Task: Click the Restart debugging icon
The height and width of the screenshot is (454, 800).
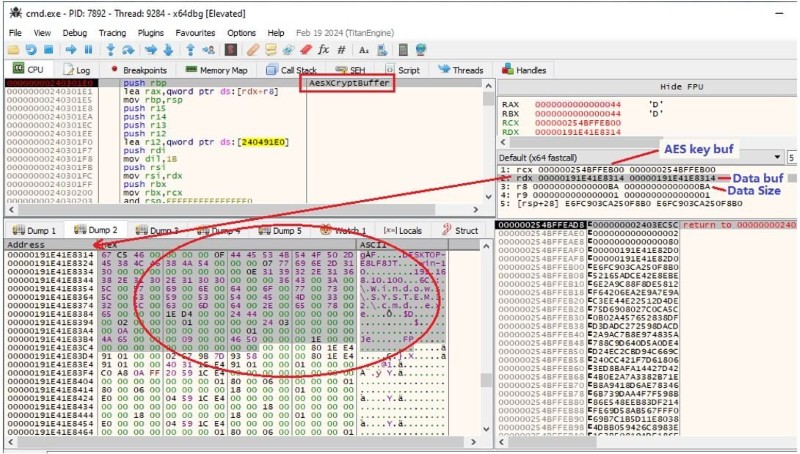Action: pyautogui.click(x=29, y=49)
